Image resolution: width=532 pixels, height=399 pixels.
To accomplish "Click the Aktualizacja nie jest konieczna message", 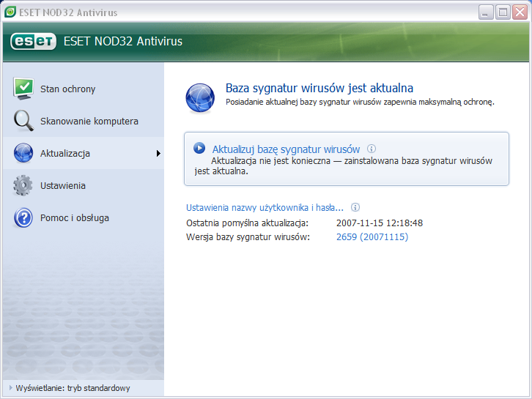I will tap(343, 165).
